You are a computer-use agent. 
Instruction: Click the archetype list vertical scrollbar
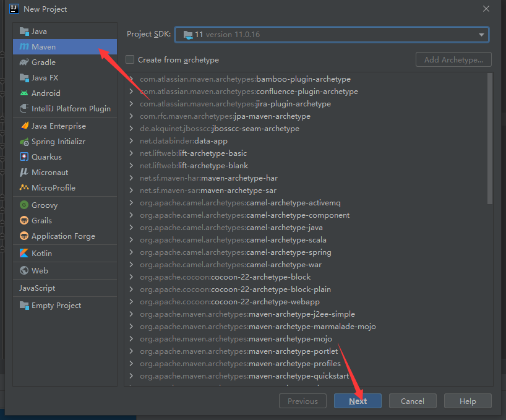(x=490, y=139)
